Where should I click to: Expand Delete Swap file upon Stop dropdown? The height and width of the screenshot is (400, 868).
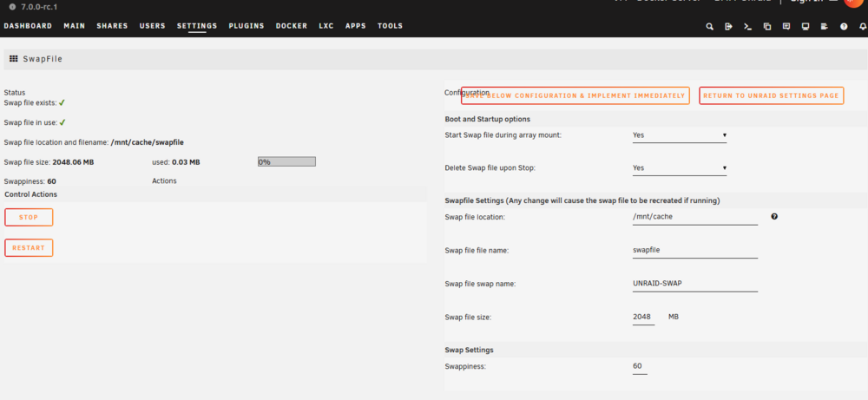point(680,167)
